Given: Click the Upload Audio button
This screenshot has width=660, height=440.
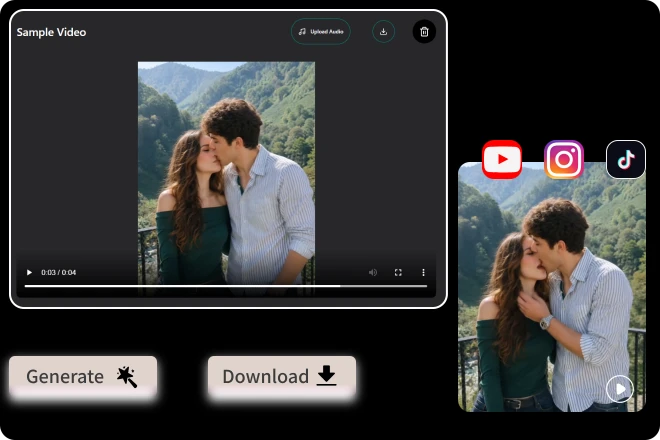Looking at the screenshot, I should coord(320,32).
